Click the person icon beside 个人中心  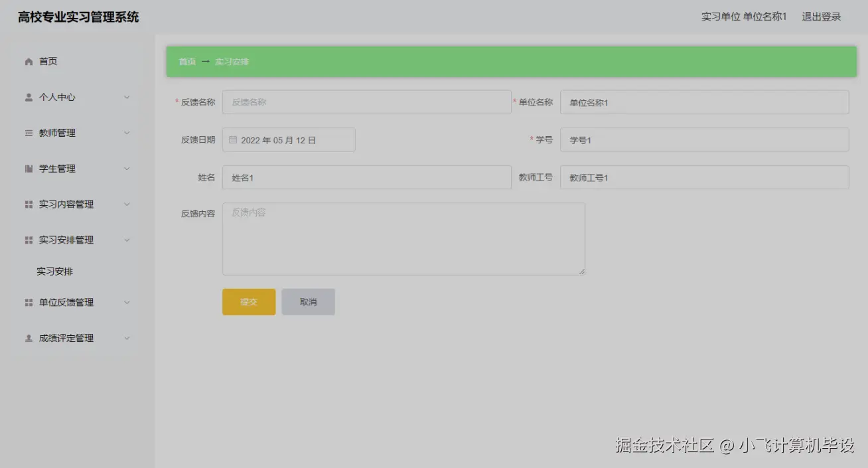pyautogui.click(x=29, y=98)
